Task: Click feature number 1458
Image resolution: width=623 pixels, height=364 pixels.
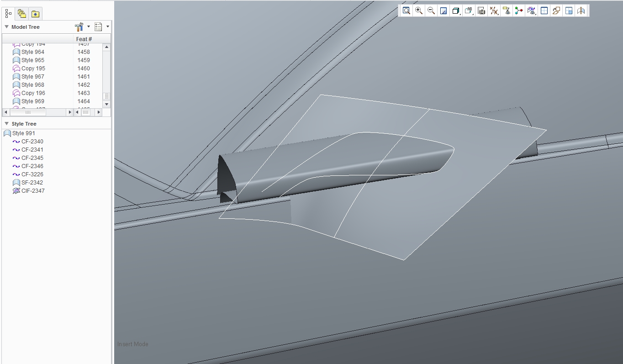Action: pyautogui.click(x=84, y=52)
